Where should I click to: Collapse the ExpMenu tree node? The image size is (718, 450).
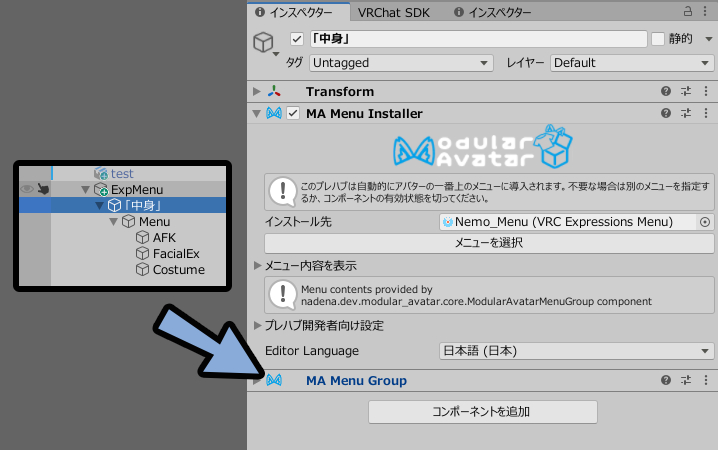[86, 190]
